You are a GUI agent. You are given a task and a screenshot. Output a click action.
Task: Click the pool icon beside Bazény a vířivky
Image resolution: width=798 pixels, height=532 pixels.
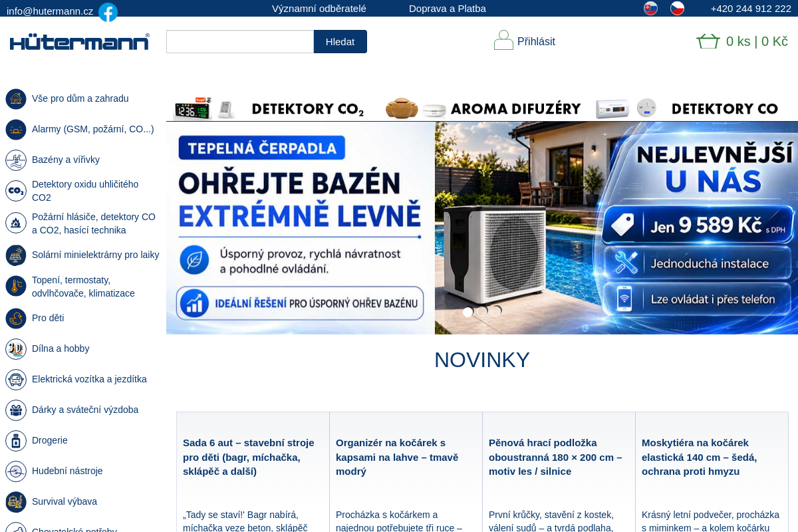(16, 160)
